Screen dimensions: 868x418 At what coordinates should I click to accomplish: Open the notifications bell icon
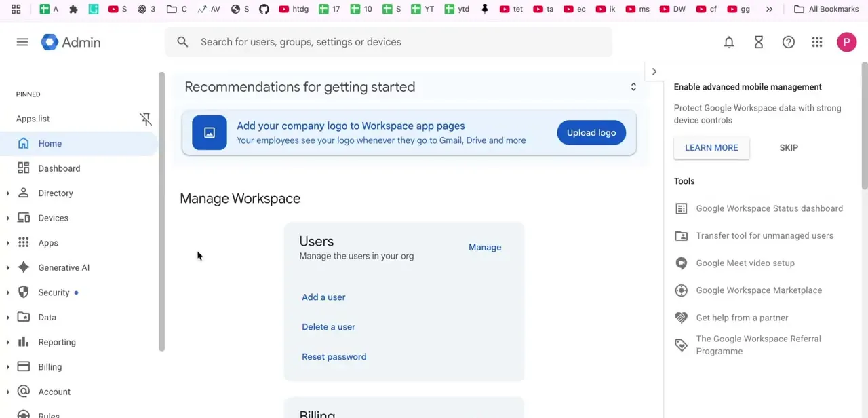coord(729,42)
